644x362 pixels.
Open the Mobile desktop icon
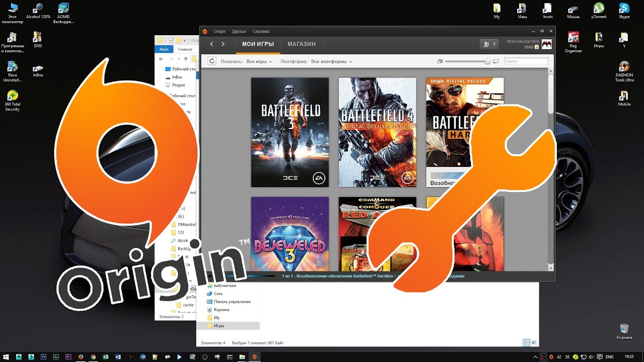click(624, 99)
